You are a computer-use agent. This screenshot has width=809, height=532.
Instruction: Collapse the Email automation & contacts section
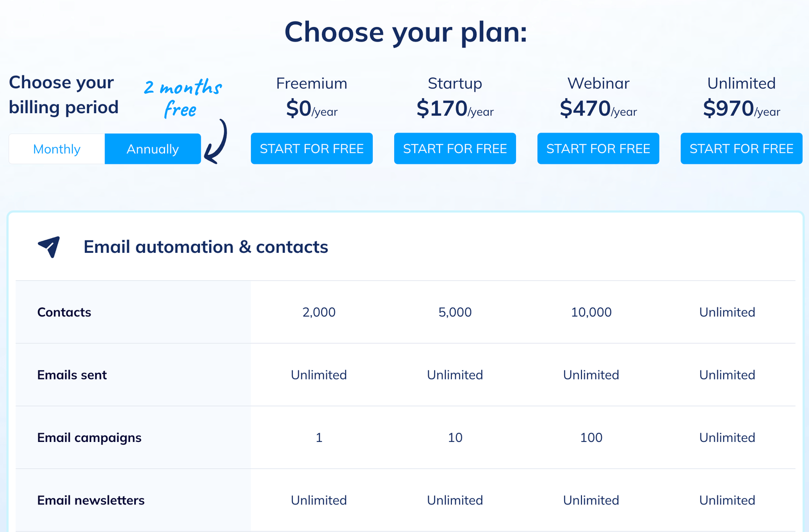[x=205, y=247]
